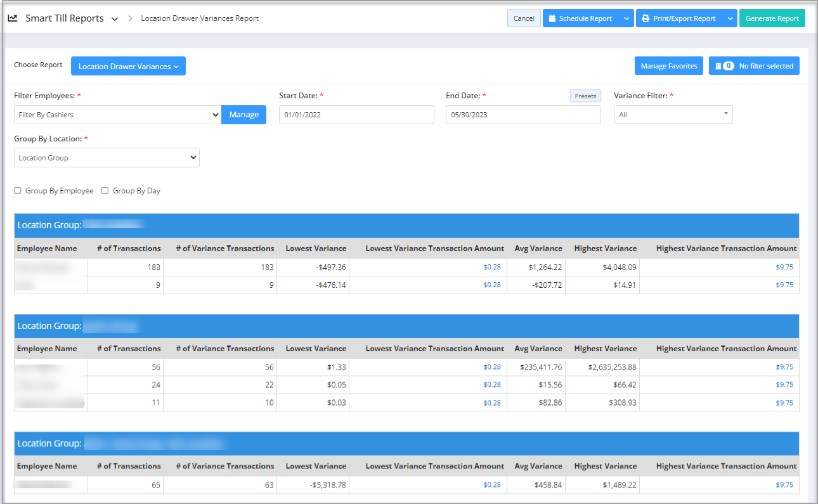Click the $9.75 link in the $308.93 row
The width and height of the screenshot is (818, 504).
(x=784, y=403)
